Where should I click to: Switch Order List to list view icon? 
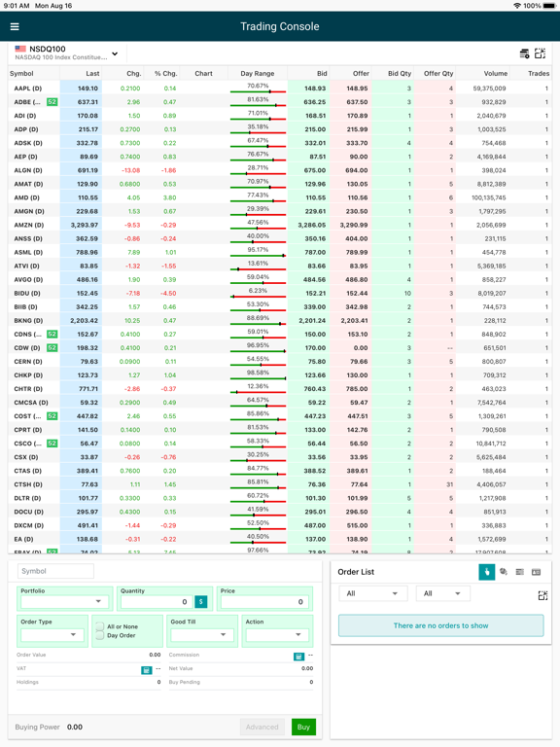[x=519, y=572]
